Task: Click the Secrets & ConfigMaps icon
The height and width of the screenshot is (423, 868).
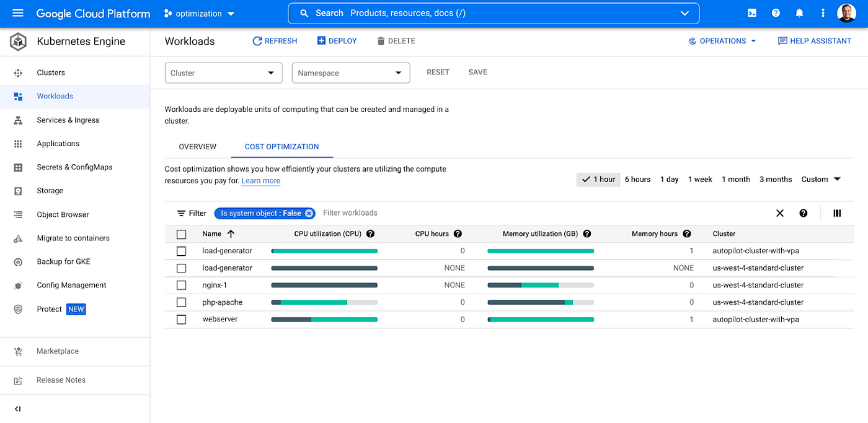Action: (18, 167)
